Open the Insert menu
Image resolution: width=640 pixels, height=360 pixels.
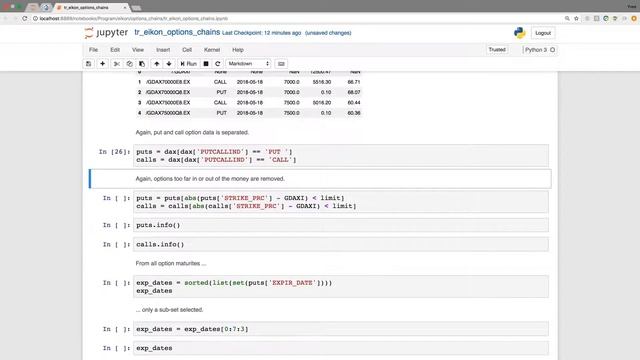(163, 50)
